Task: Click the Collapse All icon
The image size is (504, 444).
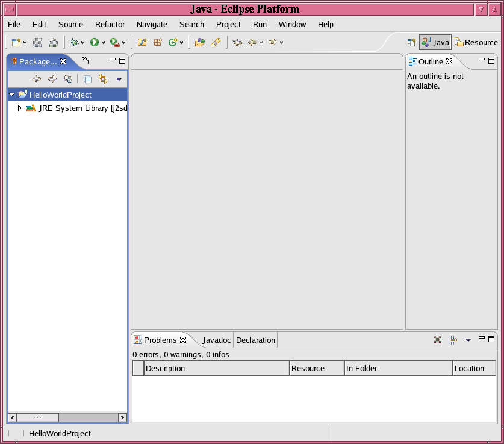Action: point(87,79)
